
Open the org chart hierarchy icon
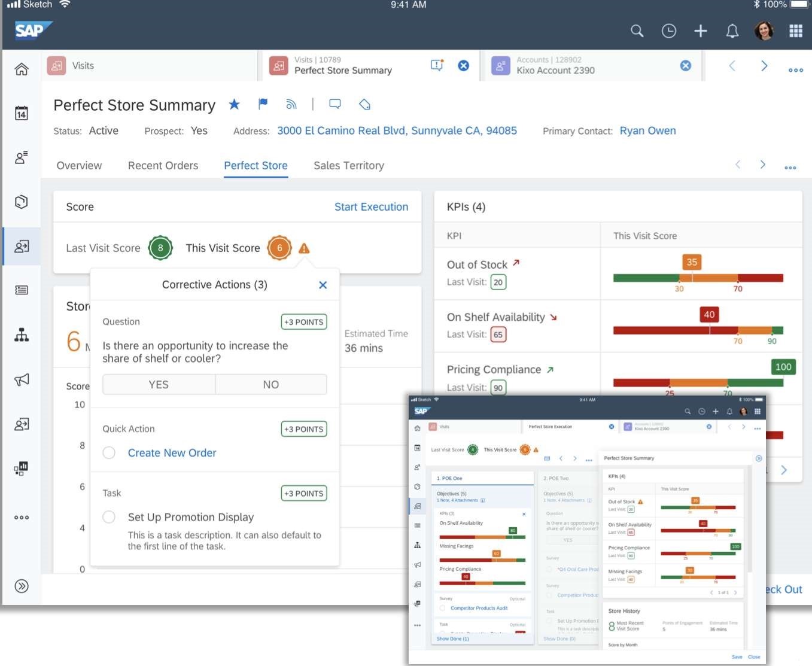21,335
